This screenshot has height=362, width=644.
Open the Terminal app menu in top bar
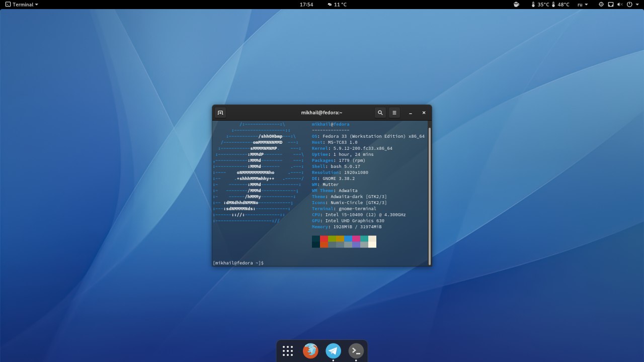click(x=22, y=4)
